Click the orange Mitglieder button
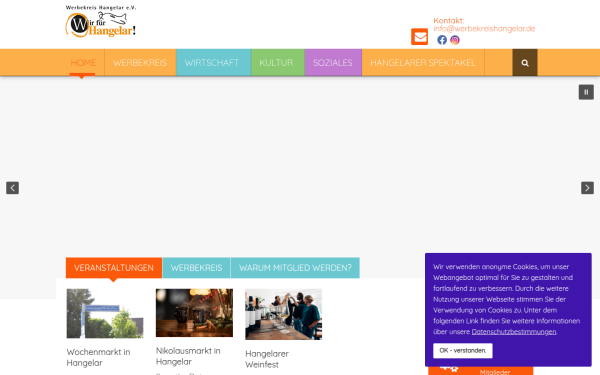Image resolution: width=600 pixels, height=375 pixels. click(x=481, y=370)
